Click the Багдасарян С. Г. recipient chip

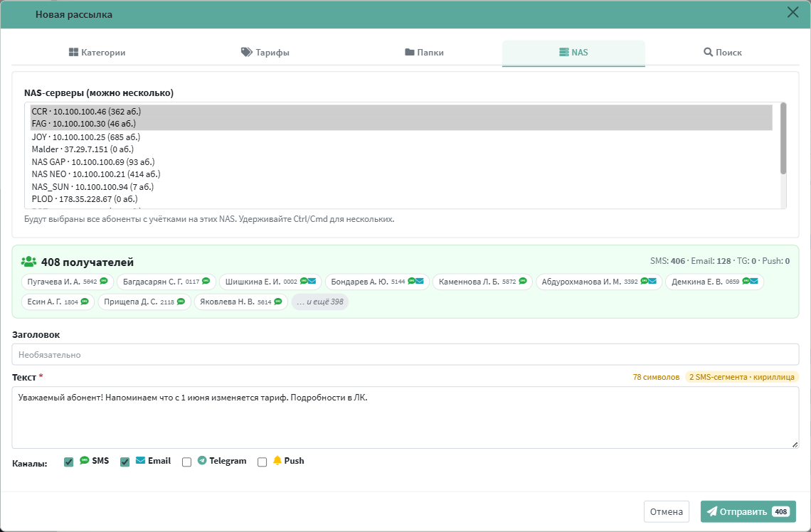pos(166,282)
